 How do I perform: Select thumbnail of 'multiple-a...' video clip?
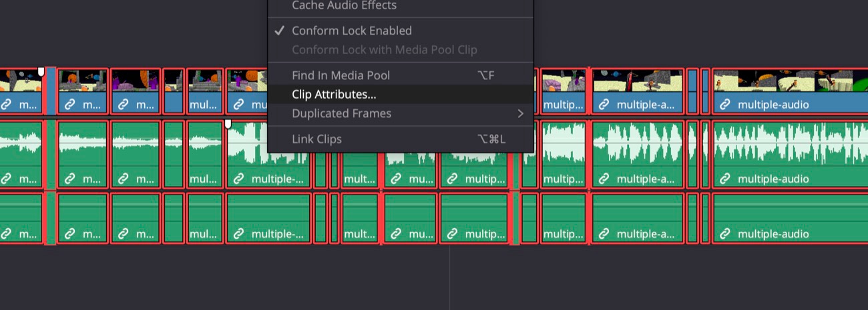(x=637, y=80)
